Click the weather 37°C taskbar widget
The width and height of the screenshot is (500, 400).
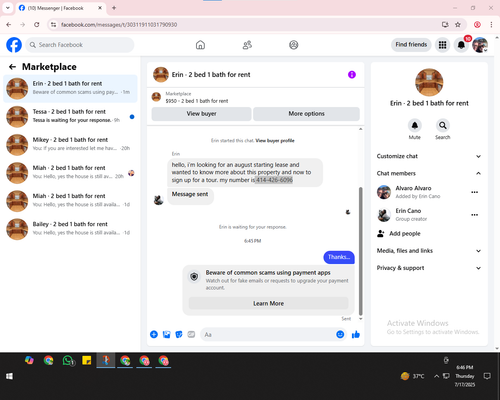click(413, 376)
